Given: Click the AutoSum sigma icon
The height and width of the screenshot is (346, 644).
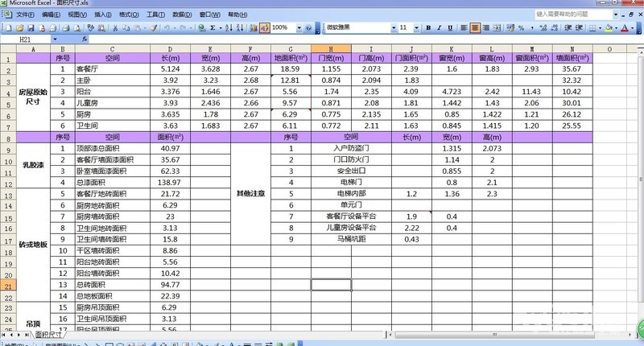Looking at the screenshot, I should click(213, 27).
